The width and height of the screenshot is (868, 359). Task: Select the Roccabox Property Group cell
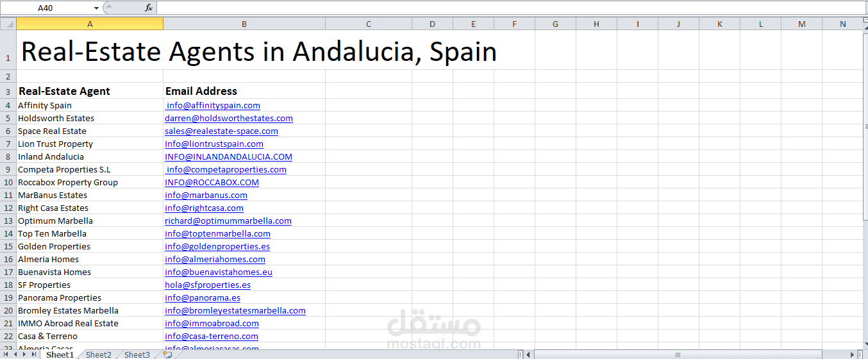point(90,182)
